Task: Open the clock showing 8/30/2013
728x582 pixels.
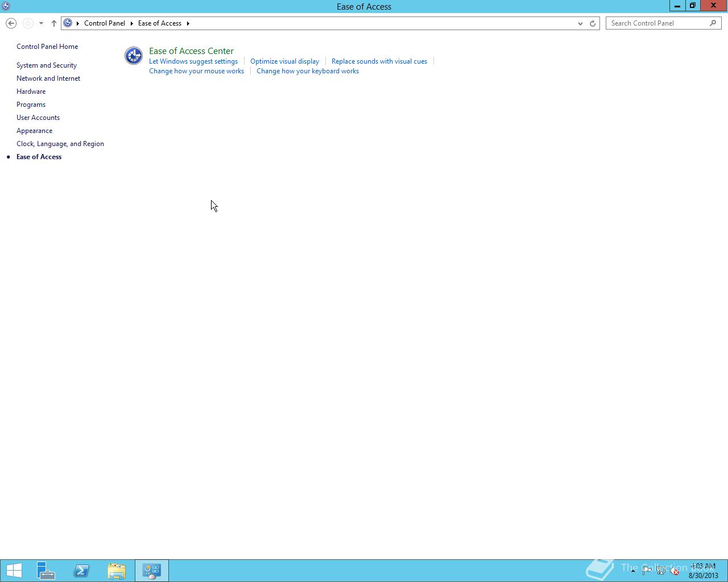Action: point(704,571)
